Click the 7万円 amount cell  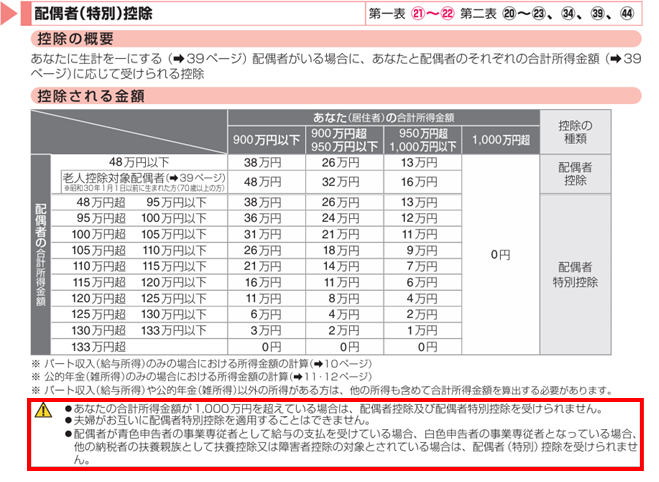tap(423, 266)
